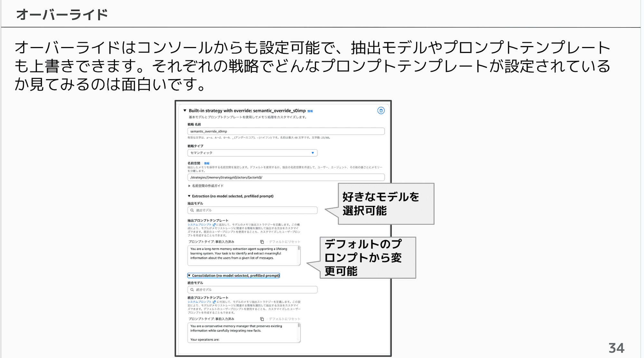The image size is (644, 358).
Task: Click the extraction prompt textarea scrollbar
Action: [299, 248]
